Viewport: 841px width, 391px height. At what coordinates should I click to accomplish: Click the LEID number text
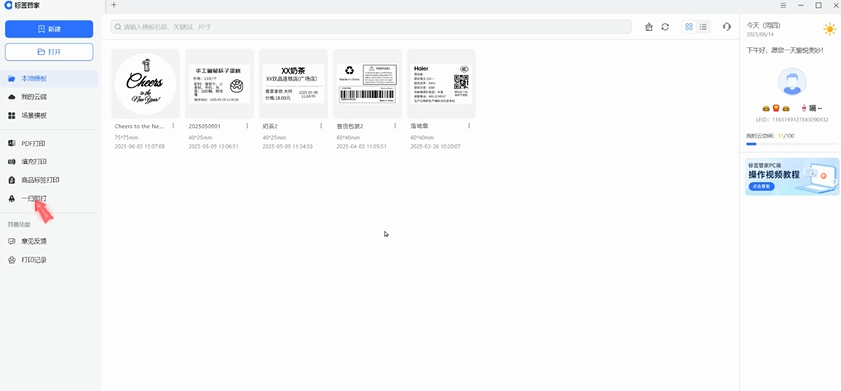pos(792,120)
